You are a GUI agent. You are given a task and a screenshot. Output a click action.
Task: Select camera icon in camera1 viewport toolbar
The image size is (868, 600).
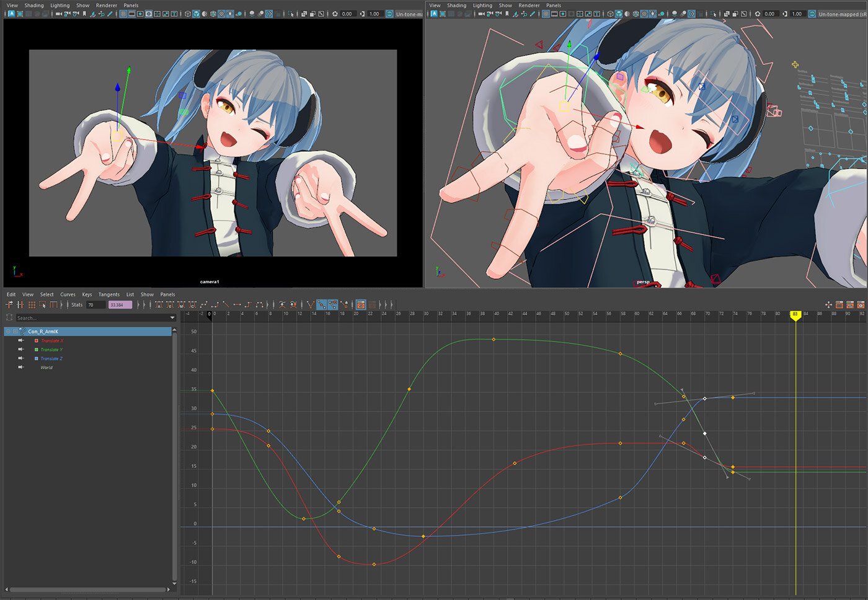(59, 14)
